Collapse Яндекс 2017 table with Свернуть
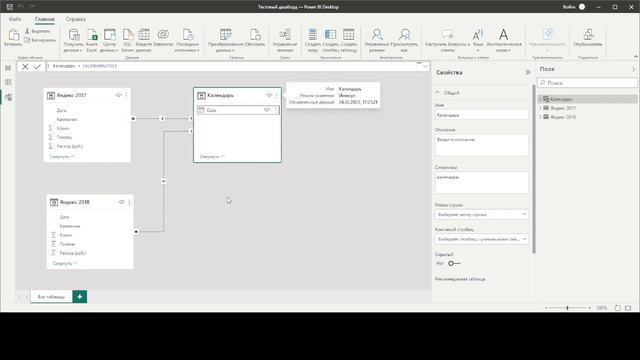 coord(62,157)
